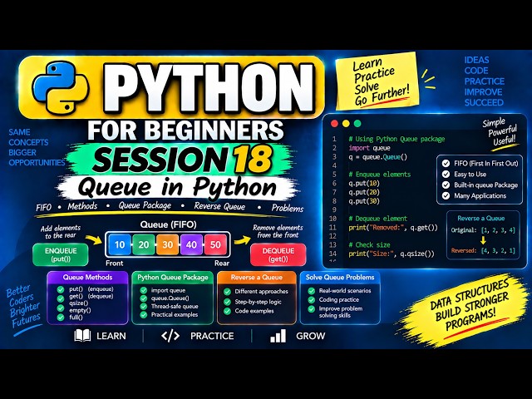Select the green Python Queue Package header

point(173,278)
